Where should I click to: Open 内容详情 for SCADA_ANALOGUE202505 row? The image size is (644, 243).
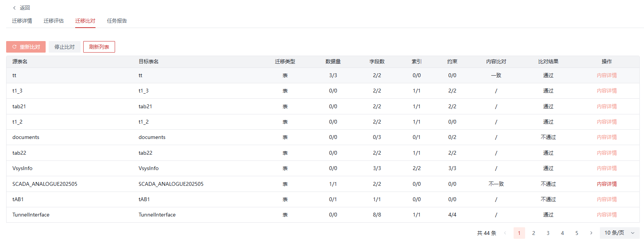pos(606,184)
